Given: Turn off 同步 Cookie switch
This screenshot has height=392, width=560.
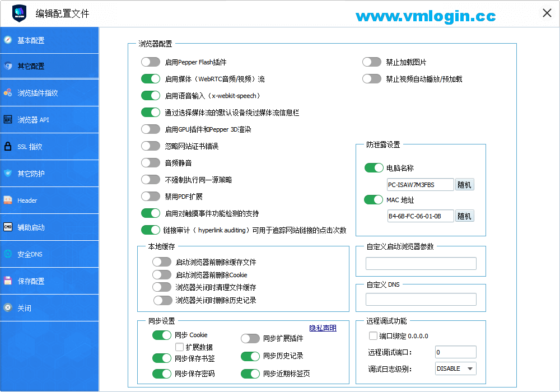Looking at the screenshot, I should (162, 335).
